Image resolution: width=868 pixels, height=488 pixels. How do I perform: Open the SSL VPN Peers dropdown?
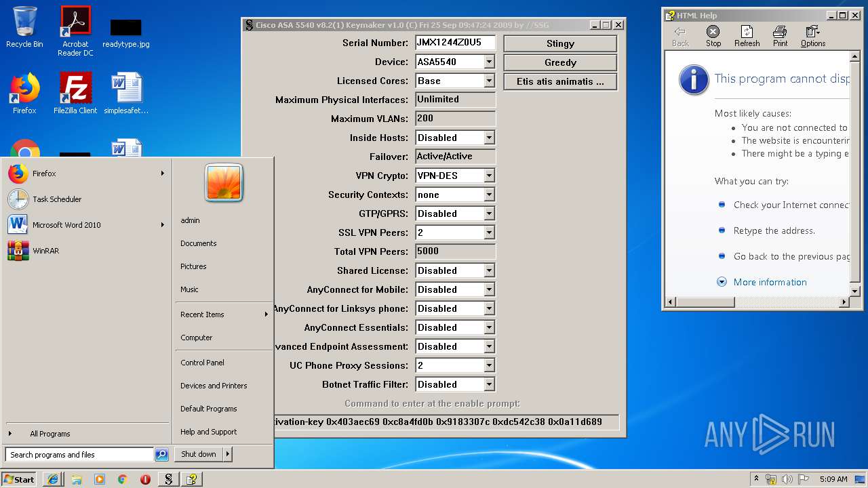(x=489, y=232)
